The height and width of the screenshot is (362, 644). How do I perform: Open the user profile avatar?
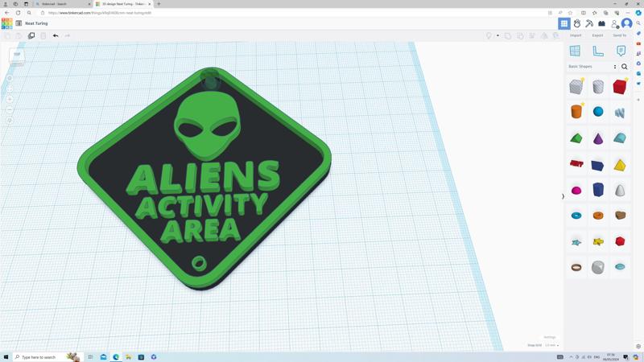(627, 23)
